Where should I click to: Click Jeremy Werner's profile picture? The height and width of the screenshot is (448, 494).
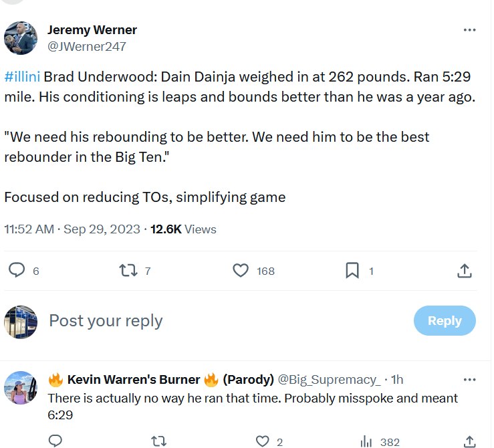click(20, 37)
